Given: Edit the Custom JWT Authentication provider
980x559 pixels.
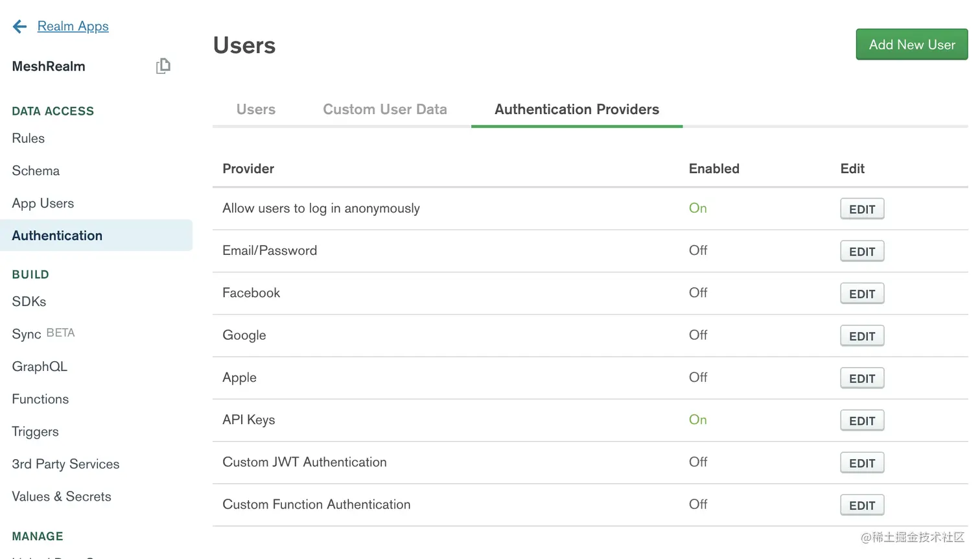Looking at the screenshot, I should tap(862, 463).
